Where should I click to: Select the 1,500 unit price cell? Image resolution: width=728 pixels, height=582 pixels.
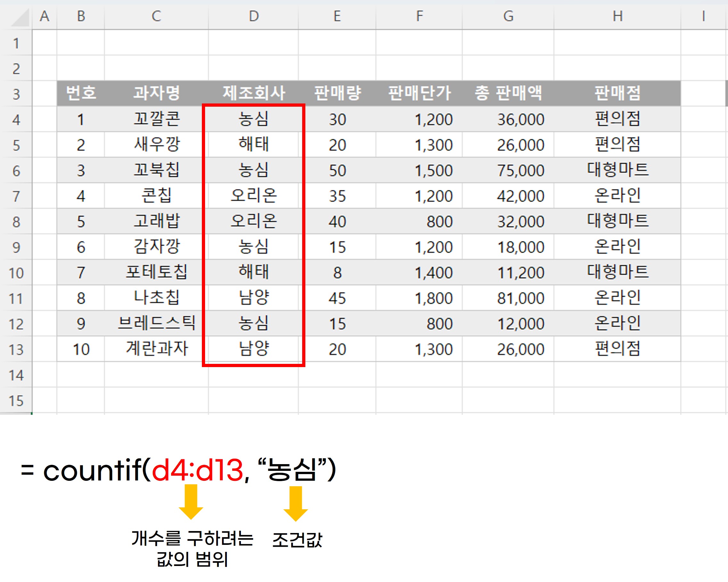pyautogui.click(x=419, y=170)
